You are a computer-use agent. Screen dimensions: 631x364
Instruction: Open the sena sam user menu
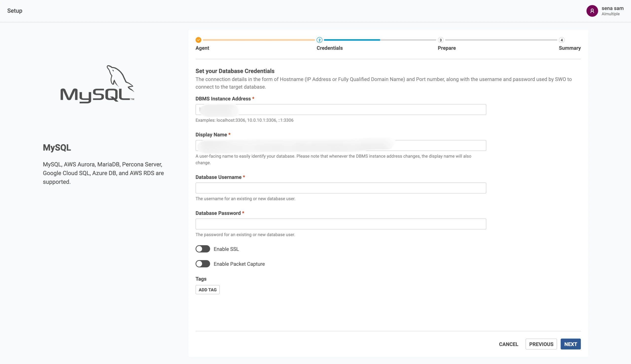pyautogui.click(x=605, y=11)
